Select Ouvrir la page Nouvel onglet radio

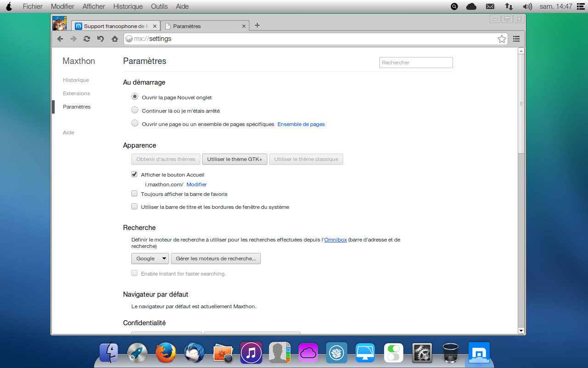tap(135, 97)
